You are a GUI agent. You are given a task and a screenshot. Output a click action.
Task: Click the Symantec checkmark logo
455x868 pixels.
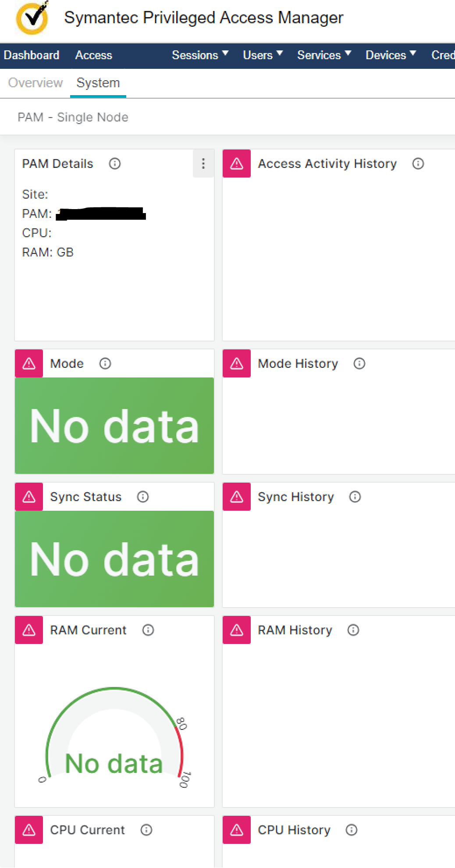pyautogui.click(x=32, y=18)
